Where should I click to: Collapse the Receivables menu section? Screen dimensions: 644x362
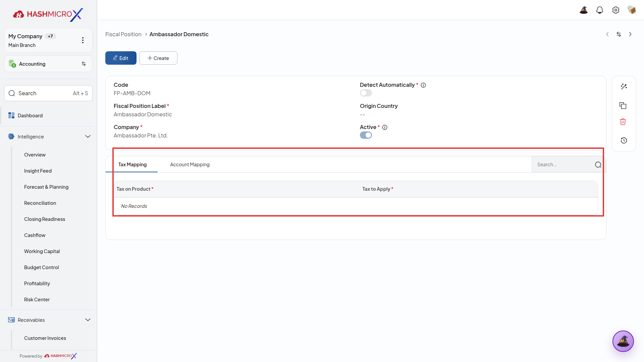[x=88, y=320]
